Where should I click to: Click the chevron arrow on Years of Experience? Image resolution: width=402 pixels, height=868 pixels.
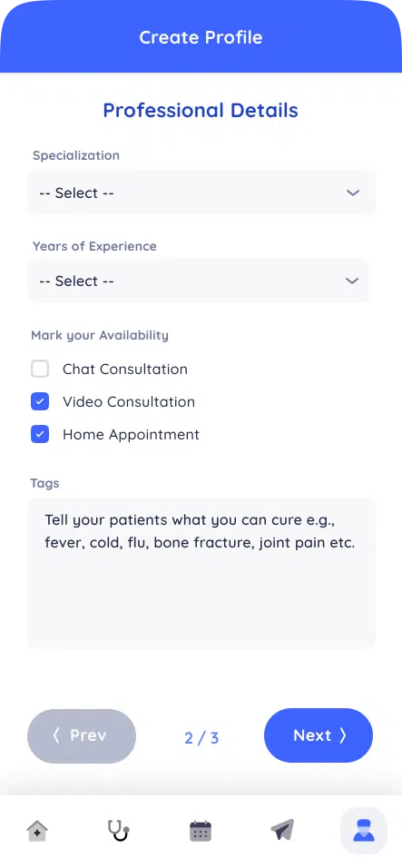[353, 281]
